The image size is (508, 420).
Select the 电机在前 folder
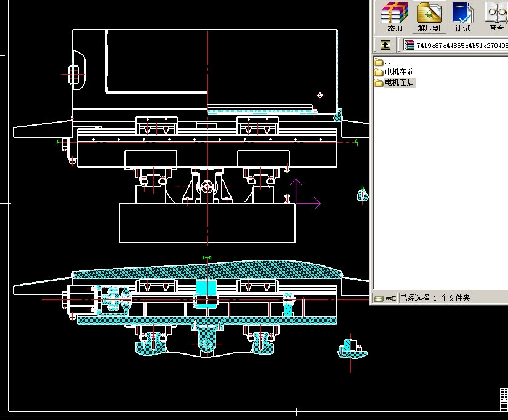coord(399,72)
